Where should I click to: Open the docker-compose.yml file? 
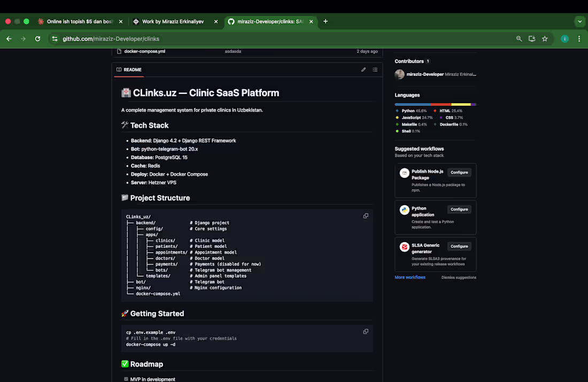(144, 51)
